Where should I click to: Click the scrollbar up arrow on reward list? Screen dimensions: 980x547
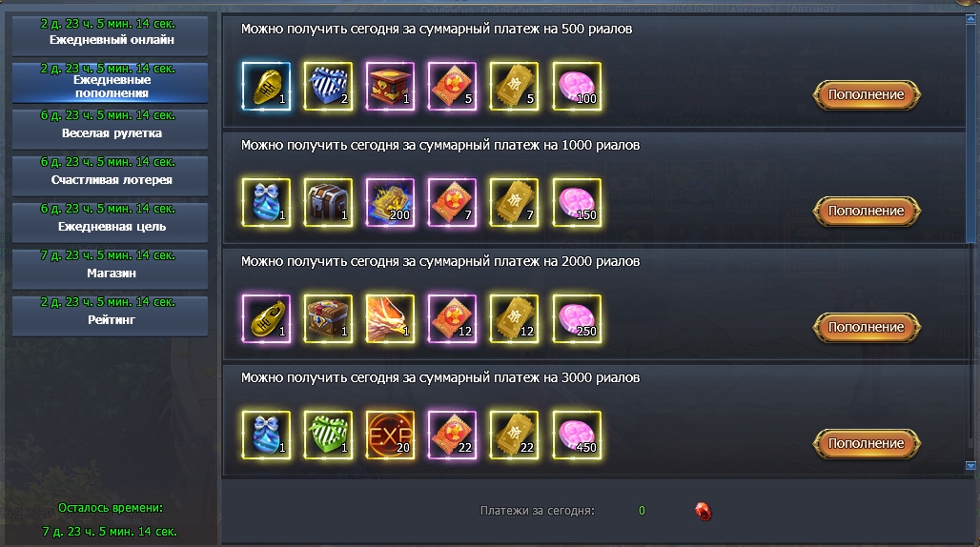(x=970, y=20)
